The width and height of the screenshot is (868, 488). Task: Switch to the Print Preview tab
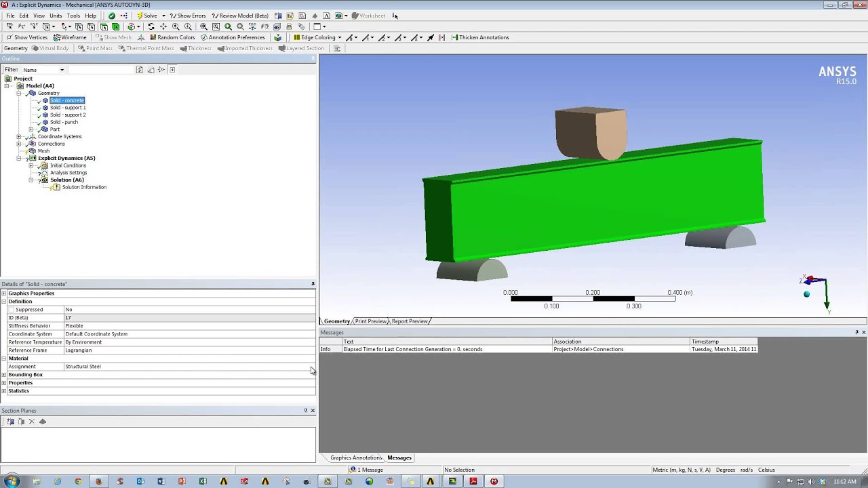click(371, 321)
